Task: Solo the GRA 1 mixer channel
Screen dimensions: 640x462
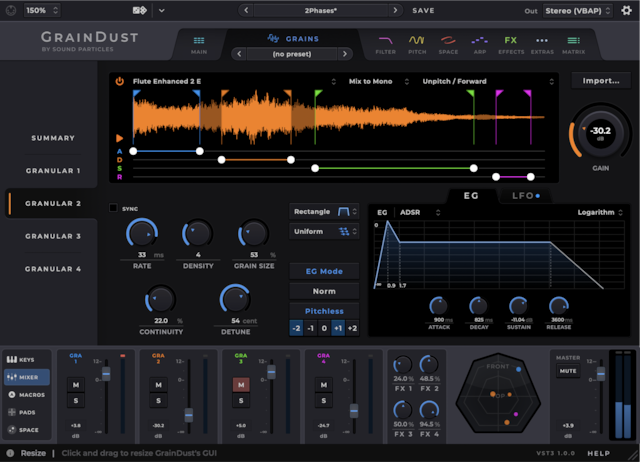Action: point(75,401)
